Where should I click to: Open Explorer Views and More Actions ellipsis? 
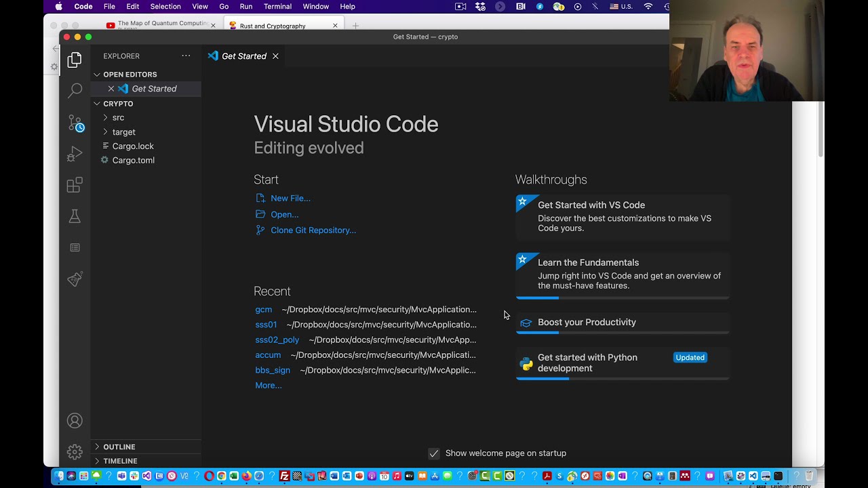pos(186,56)
